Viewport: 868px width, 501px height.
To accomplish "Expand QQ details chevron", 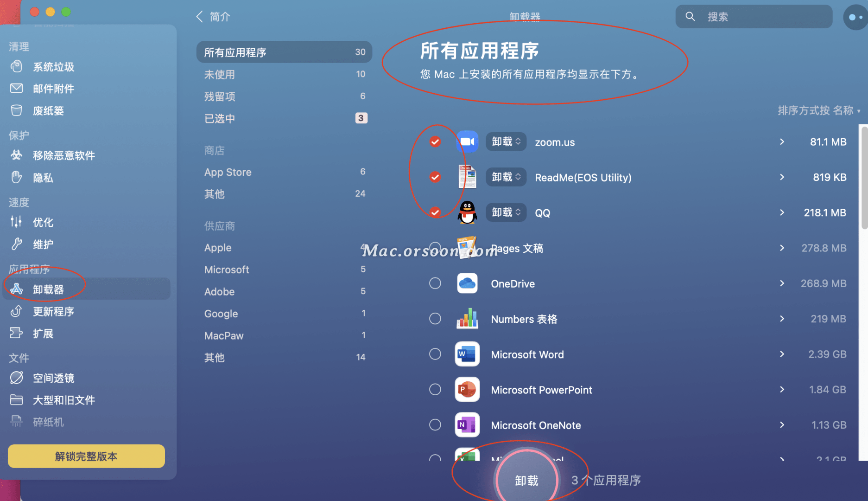I will (782, 212).
